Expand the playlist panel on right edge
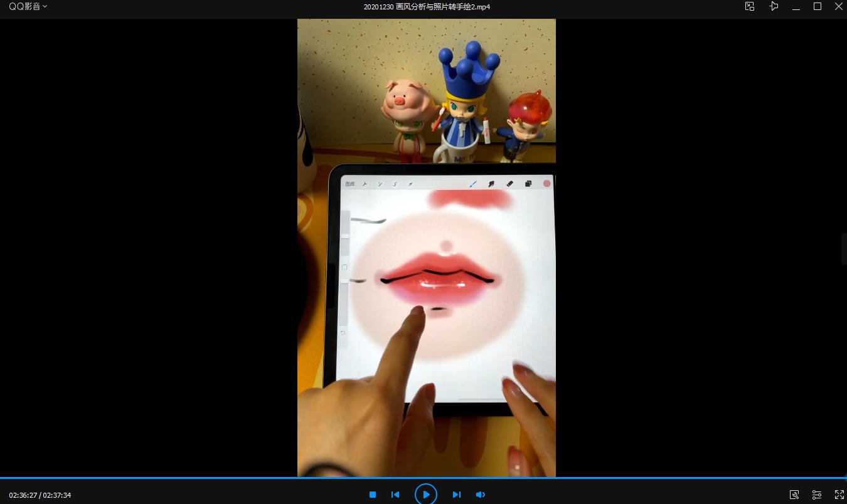The height and width of the screenshot is (504, 847). pyautogui.click(x=844, y=249)
